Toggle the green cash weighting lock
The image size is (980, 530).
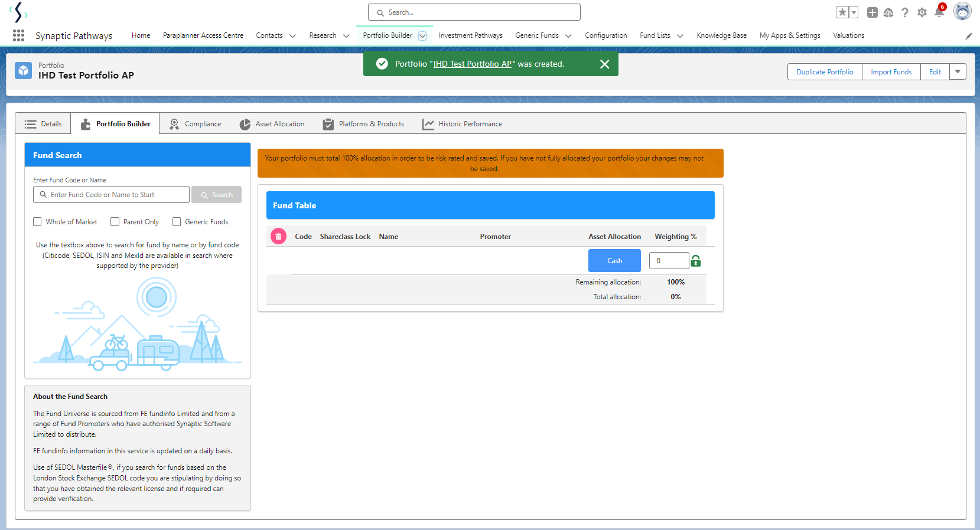pos(696,261)
